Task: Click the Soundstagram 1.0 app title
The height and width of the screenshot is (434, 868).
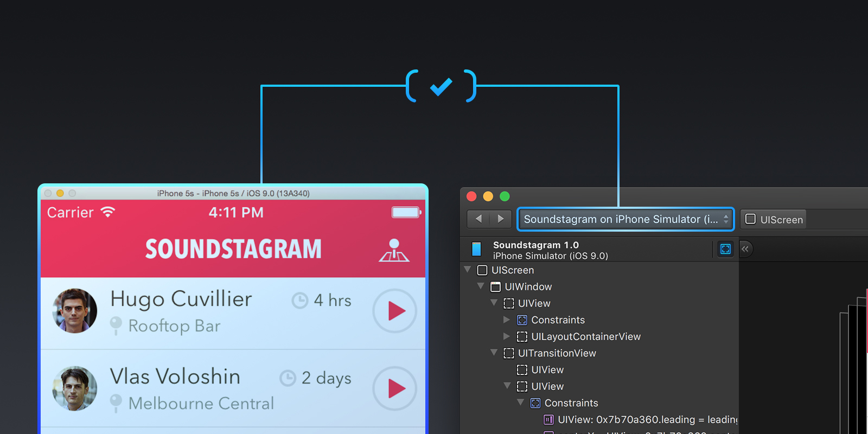Action: (x=535, y=245)
